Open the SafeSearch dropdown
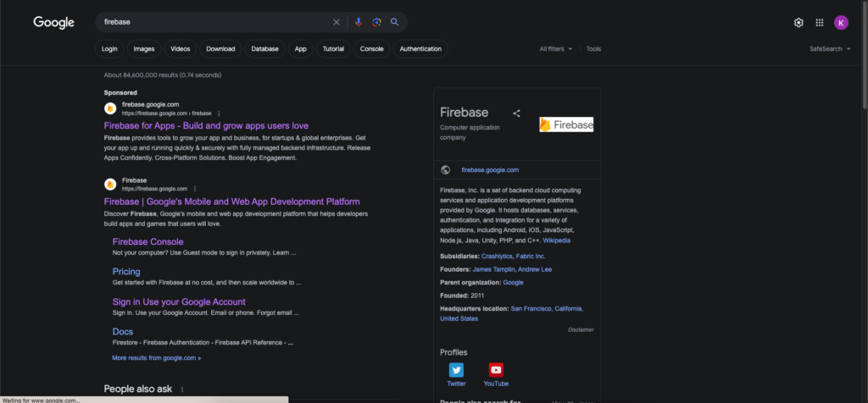The width and height of the screenshot is (868, 403). (830, 48)
